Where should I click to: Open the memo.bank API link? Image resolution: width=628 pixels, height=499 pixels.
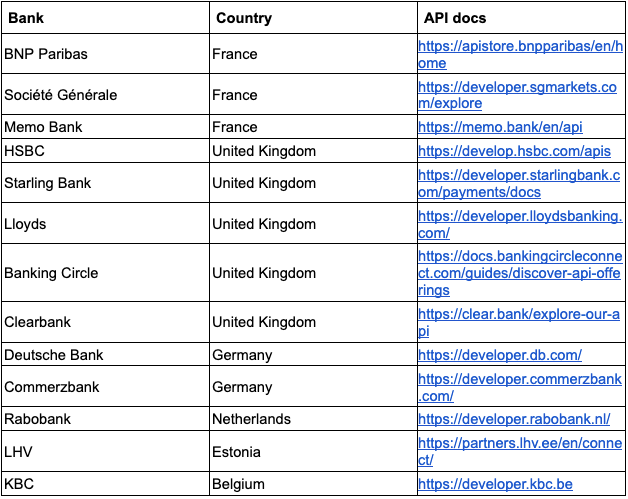tap(500, 127)
